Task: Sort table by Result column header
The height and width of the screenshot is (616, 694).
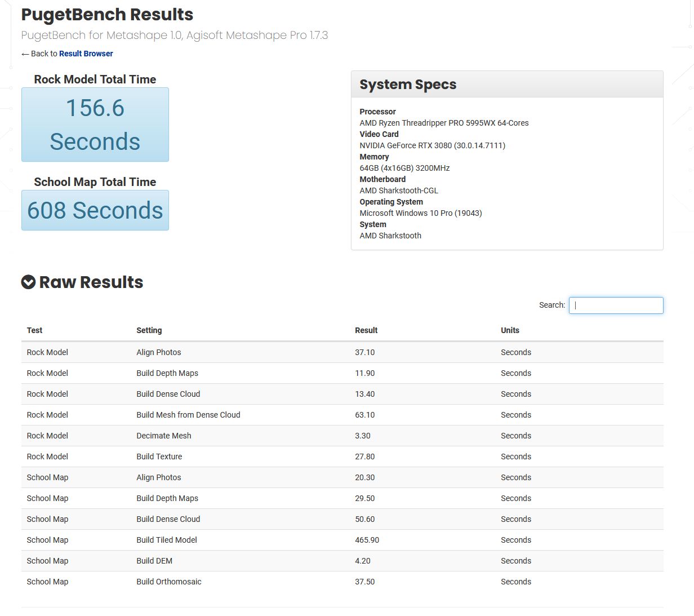Action: [x=366, y=330]
